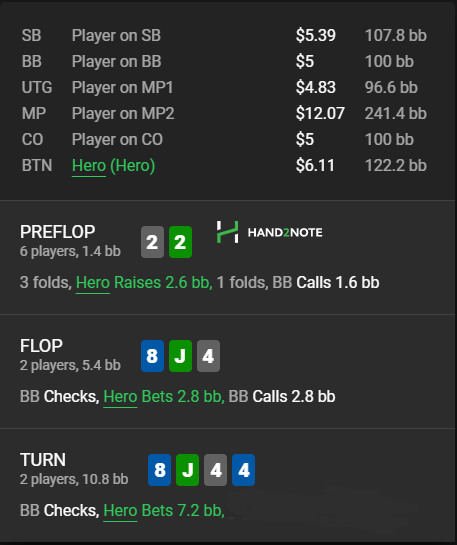Click the Hand2Note logo icon
The height and width of the screenshot is (545, 457).
coord(228,232)
